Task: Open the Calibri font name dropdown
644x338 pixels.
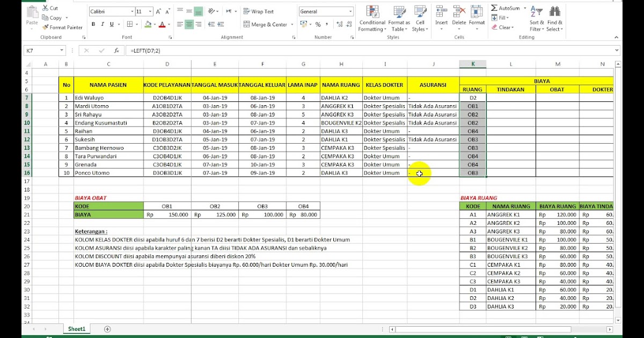Action: (x=132, y=11)
